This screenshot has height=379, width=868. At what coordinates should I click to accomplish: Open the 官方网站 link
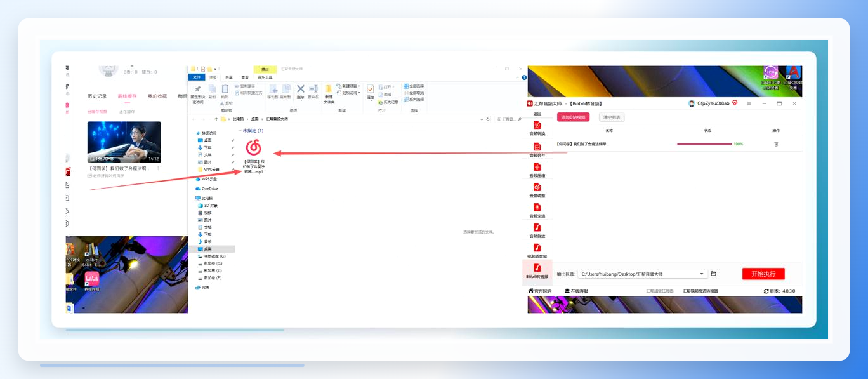[x=540, y=291]
